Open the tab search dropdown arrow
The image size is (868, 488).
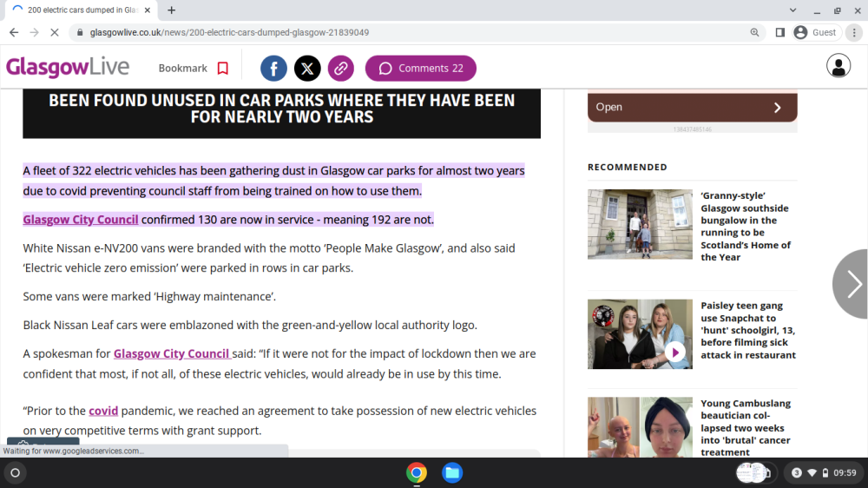pyautogui.click(x=792, y=10)
